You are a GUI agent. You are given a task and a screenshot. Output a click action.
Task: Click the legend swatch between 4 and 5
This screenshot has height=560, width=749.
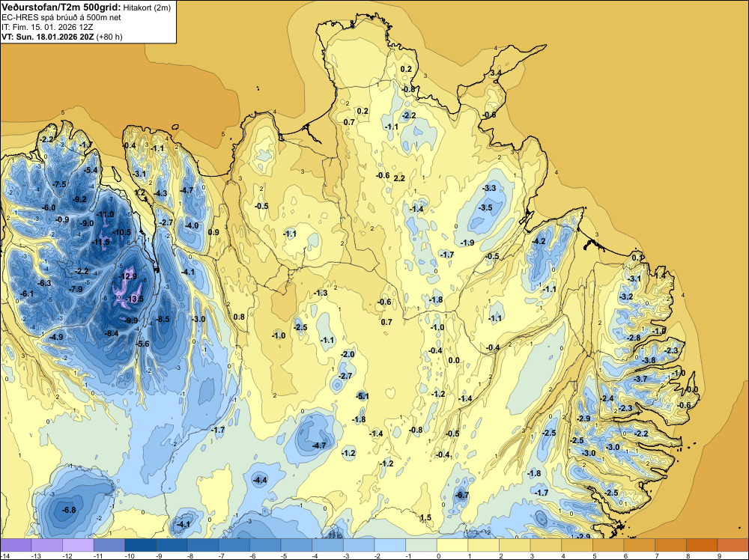click(577, 545)
